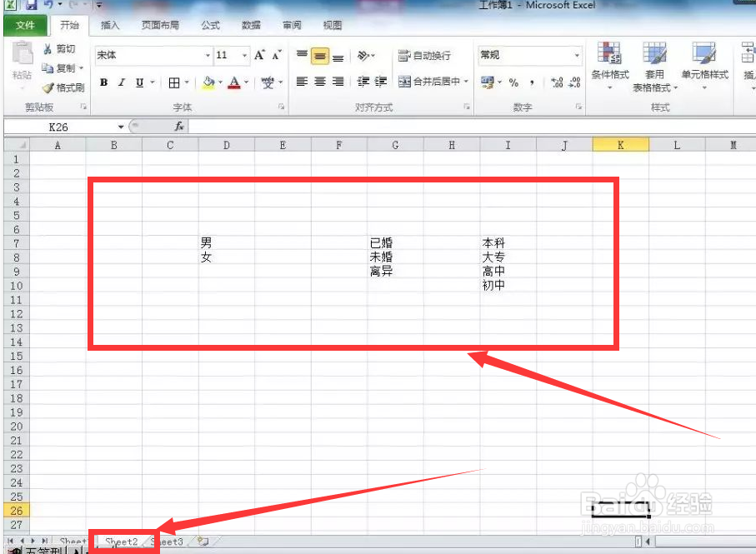
Task: Decrease font size with small A icon
Action: [x=276, y=55]
